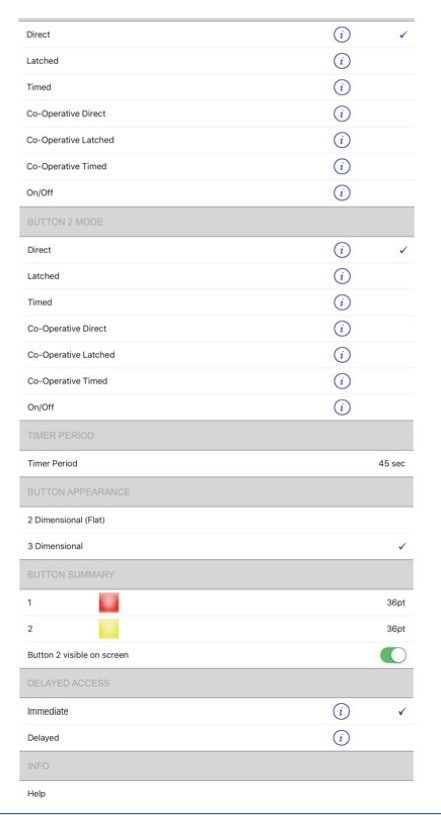The width and height of the screenshot is (441, 815).
Task: Select Delayed access option
Action: tap(216, 738)
